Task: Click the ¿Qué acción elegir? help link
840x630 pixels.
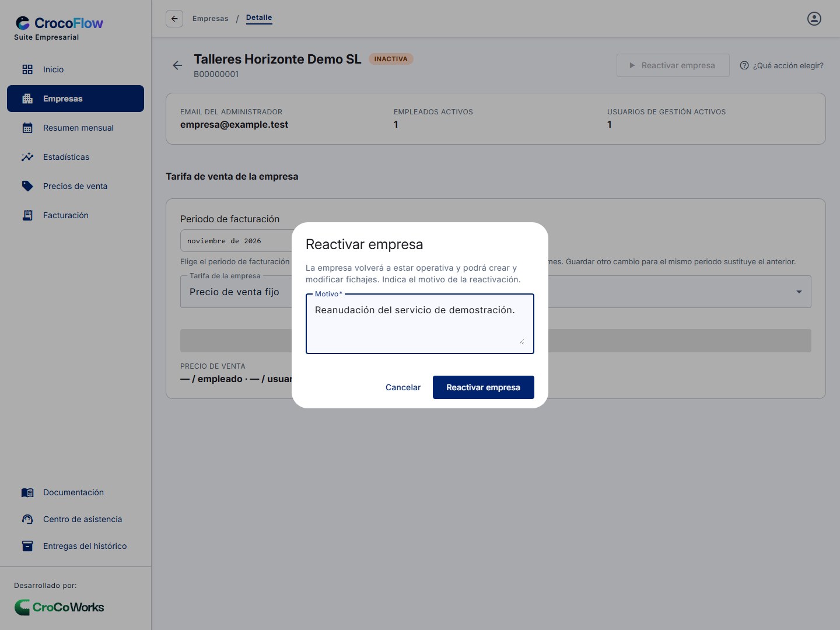Action: 782,65
